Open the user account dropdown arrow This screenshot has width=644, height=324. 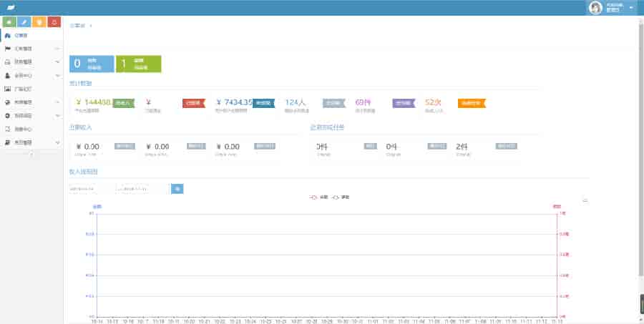point(631,8)
